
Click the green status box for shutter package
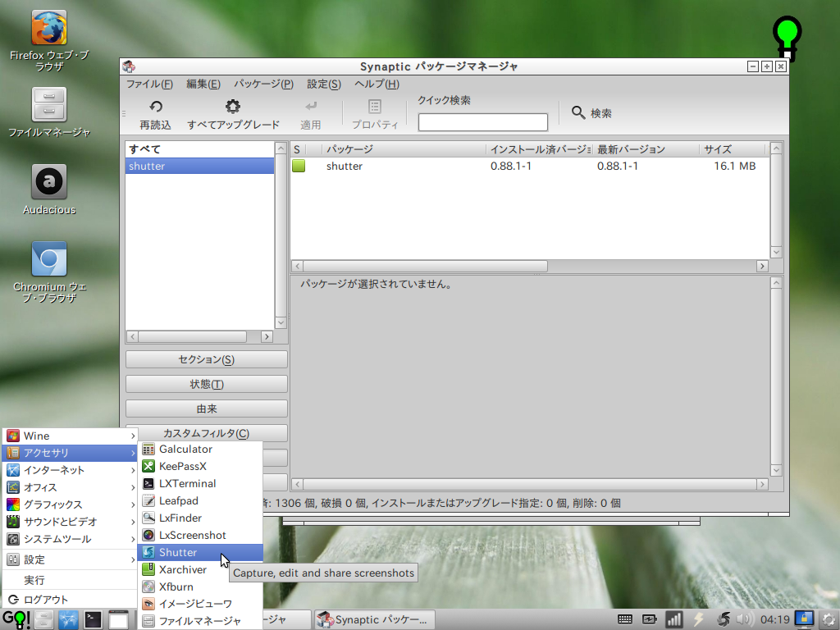click(299, 166)
